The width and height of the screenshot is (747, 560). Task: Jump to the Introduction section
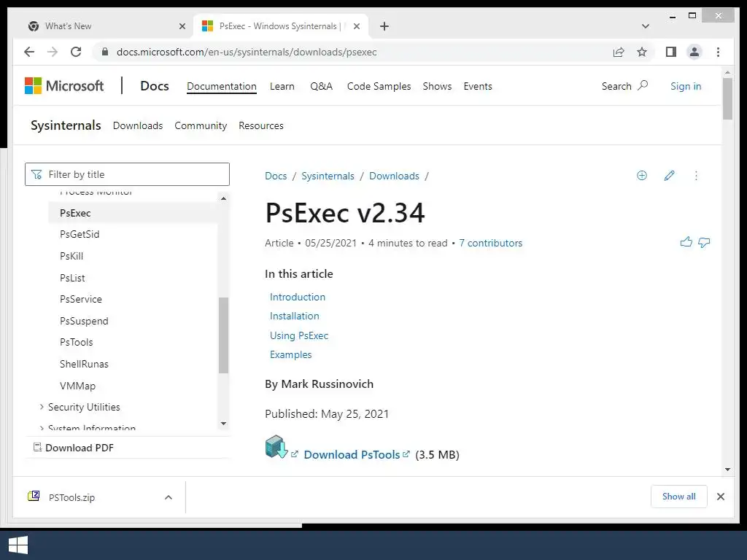coord(298,297)
